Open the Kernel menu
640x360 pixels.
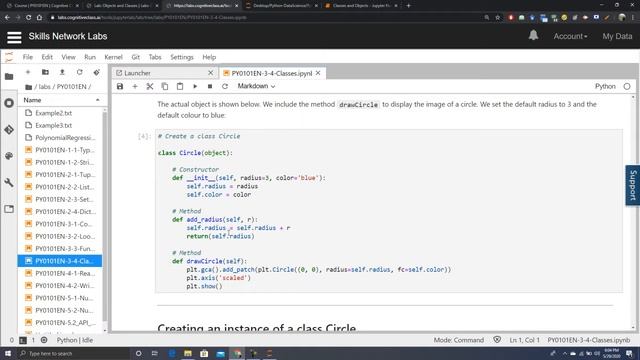(x=113, y=57)
